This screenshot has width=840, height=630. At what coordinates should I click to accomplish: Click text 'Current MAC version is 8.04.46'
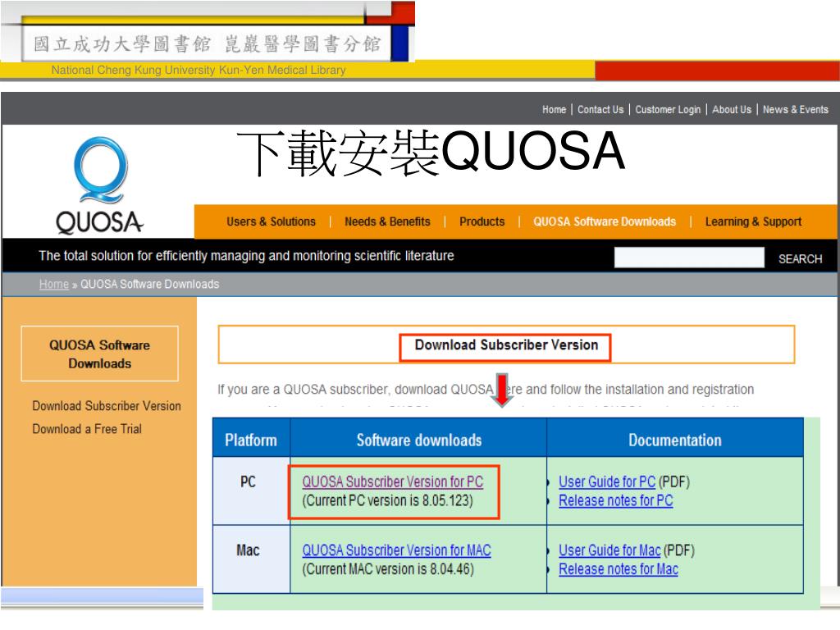point(388,569)
